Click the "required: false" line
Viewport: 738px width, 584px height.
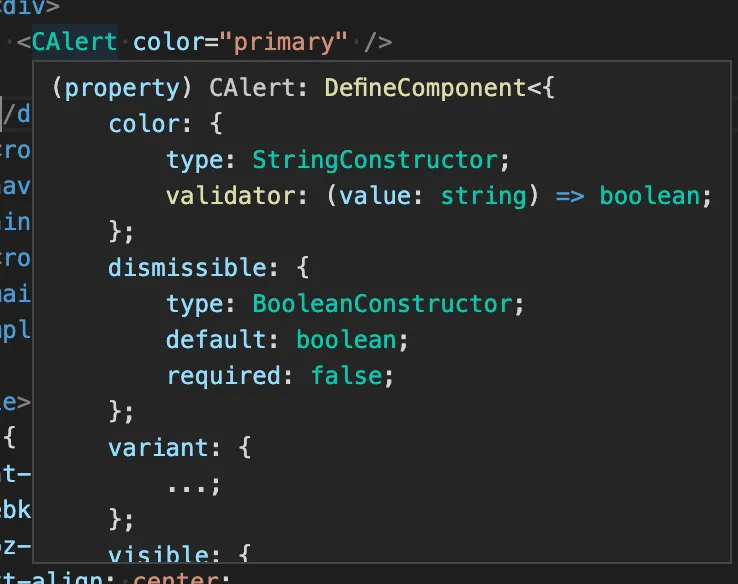coord(280,376)
